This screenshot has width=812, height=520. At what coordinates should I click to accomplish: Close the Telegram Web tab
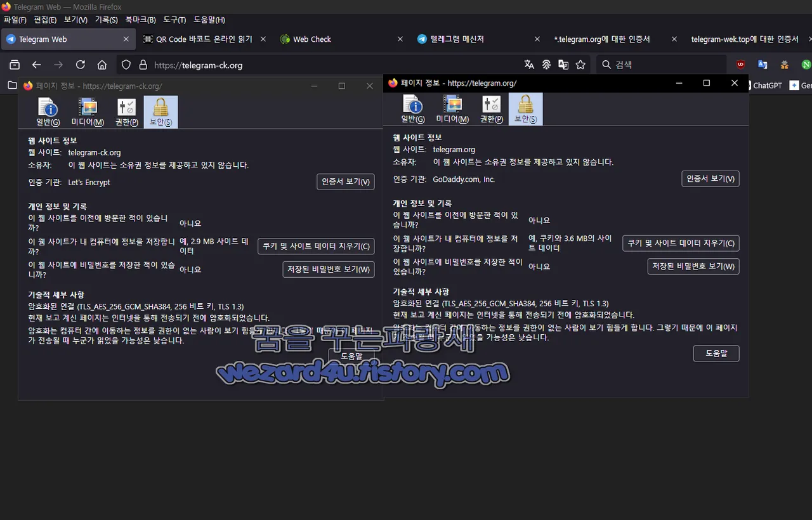tap(126, 39)
